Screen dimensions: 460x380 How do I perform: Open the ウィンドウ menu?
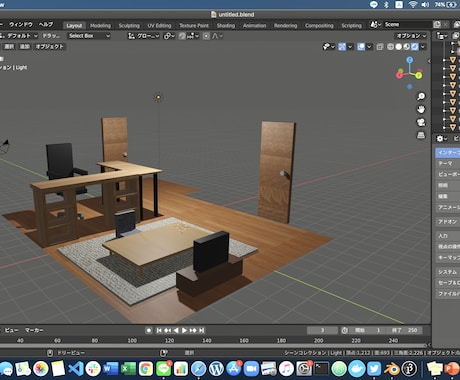coord(21,25)
